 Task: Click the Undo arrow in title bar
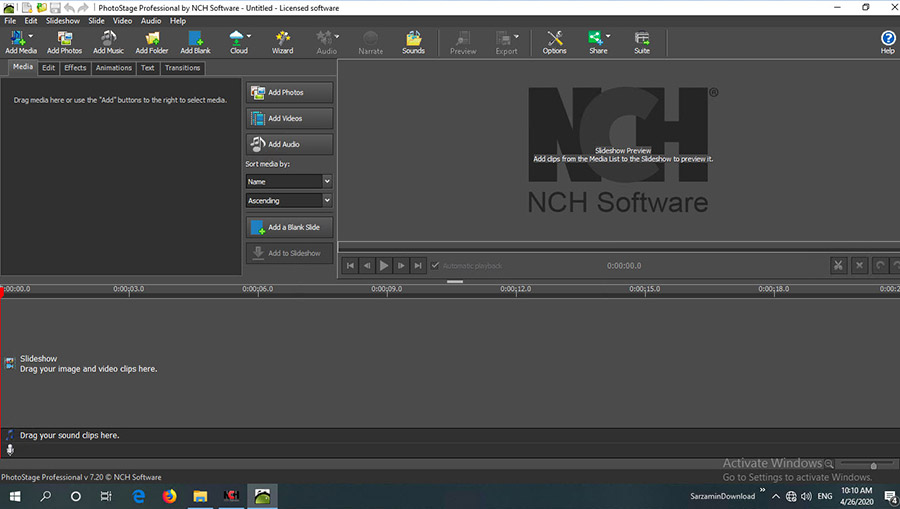(69, 7)
